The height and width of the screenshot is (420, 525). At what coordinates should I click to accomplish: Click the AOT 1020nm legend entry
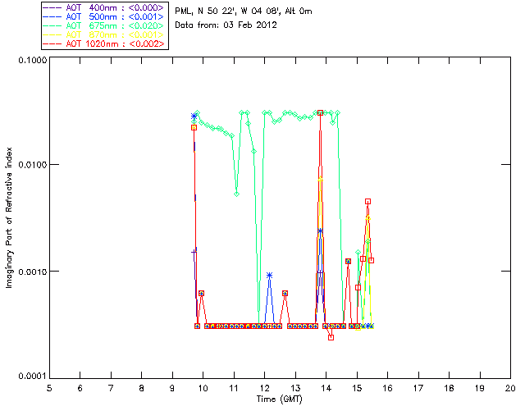click(x=105, y=43)
